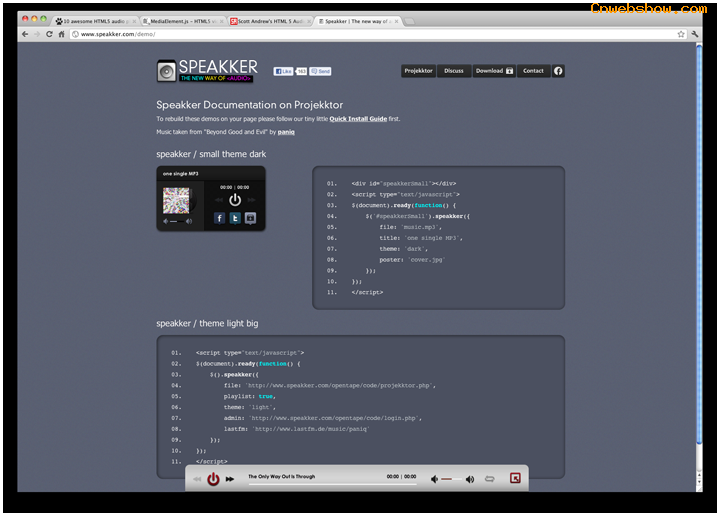
Task: Toggle repeat in the bottom player bar
Action: 490,479
